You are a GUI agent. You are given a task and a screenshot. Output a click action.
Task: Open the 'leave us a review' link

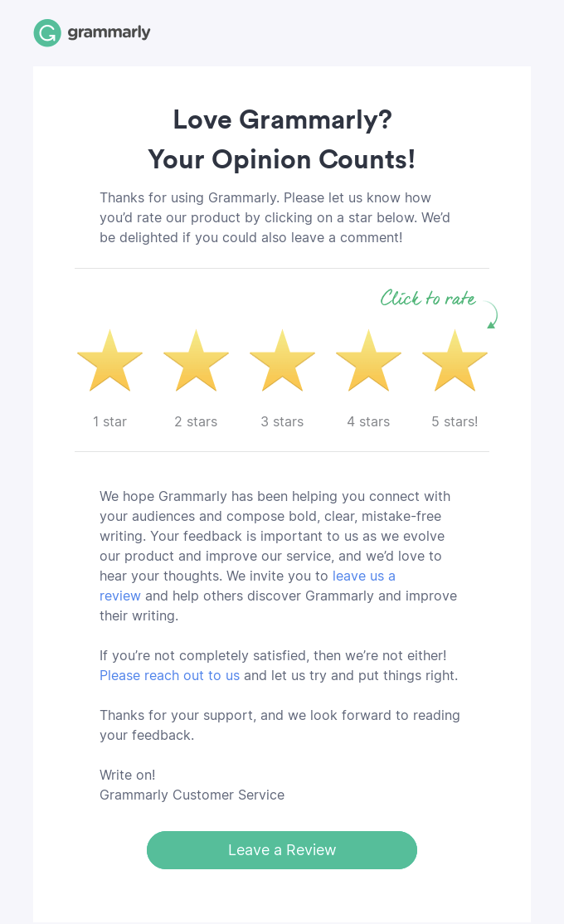[x=363, y=576]
